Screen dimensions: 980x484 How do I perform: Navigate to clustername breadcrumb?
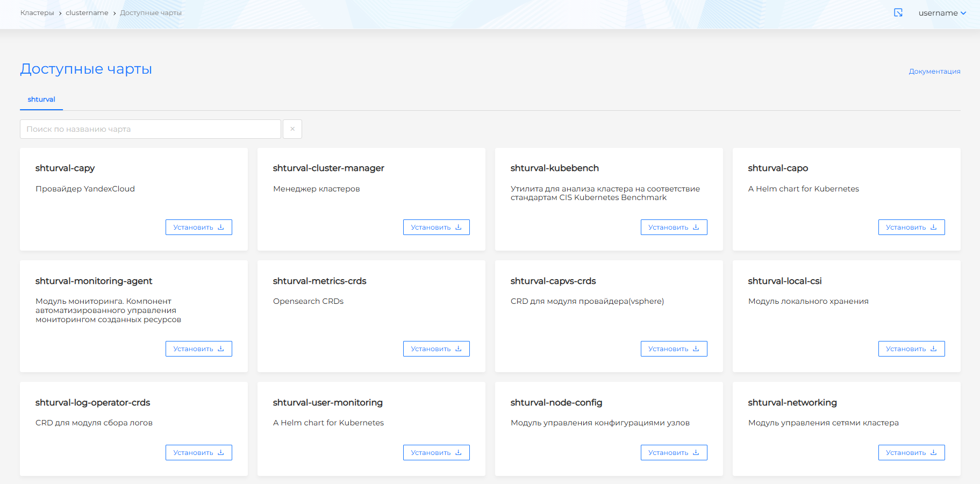(87, 13)
